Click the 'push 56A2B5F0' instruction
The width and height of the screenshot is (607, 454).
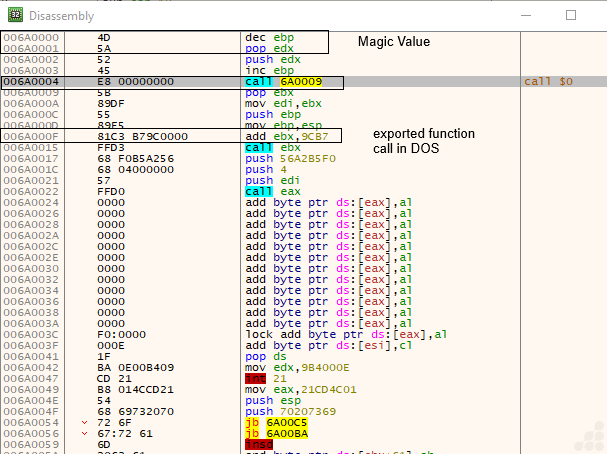[x=288, y=157]
